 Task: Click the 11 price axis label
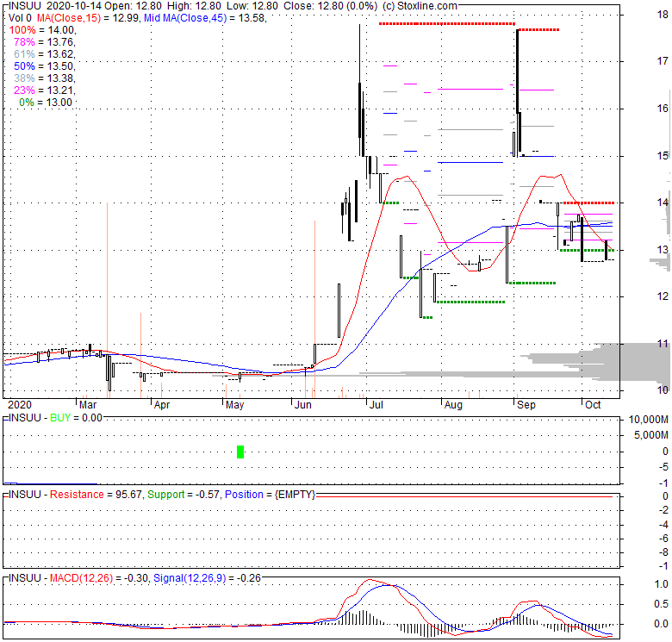663,343
